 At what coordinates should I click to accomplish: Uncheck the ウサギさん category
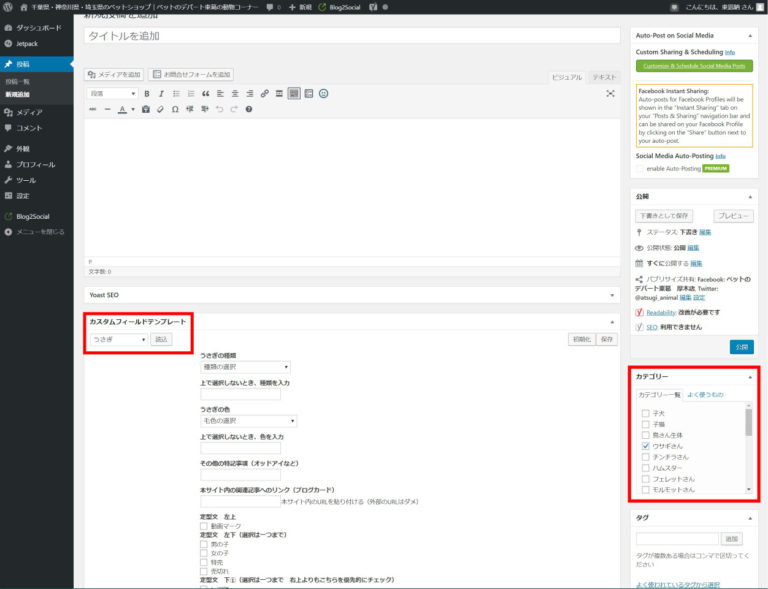(645, 445)
